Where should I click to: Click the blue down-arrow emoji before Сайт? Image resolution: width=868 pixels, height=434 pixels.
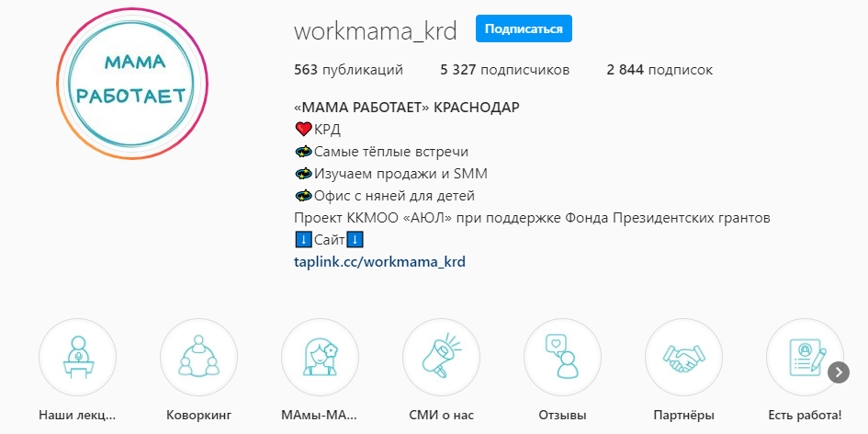[x=304, y=241]
